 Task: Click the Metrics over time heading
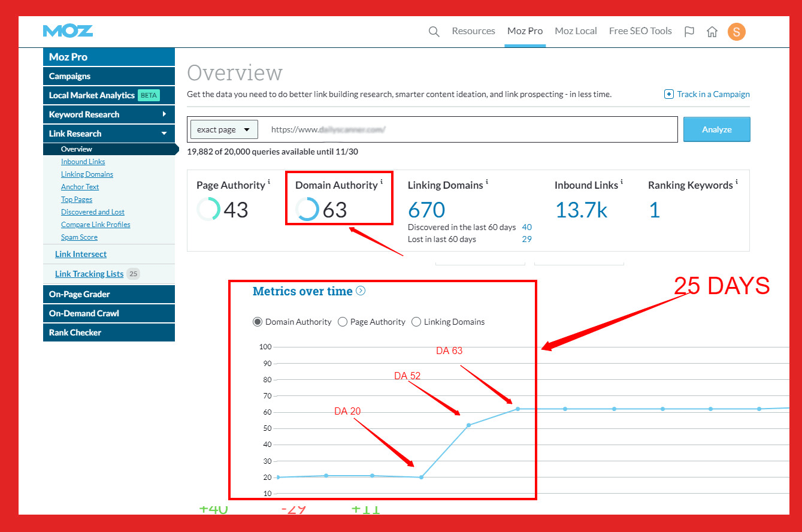point(302,291)
